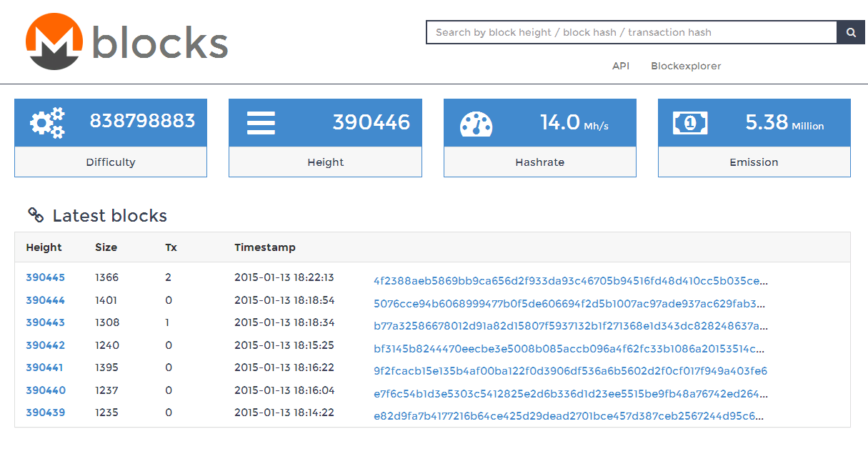Open block height 390445

(x=46, y=277)
